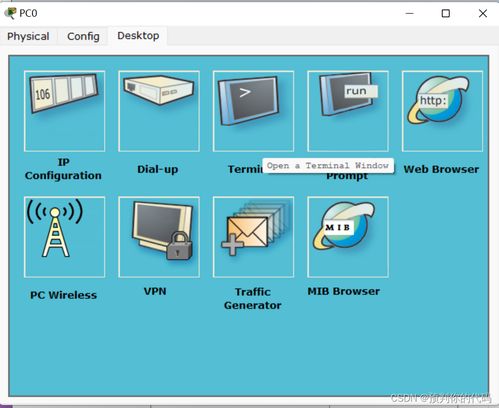Click the PC0 title bar app icon
Viewport: 499px width, 408px height.
[x=10, y=13]
